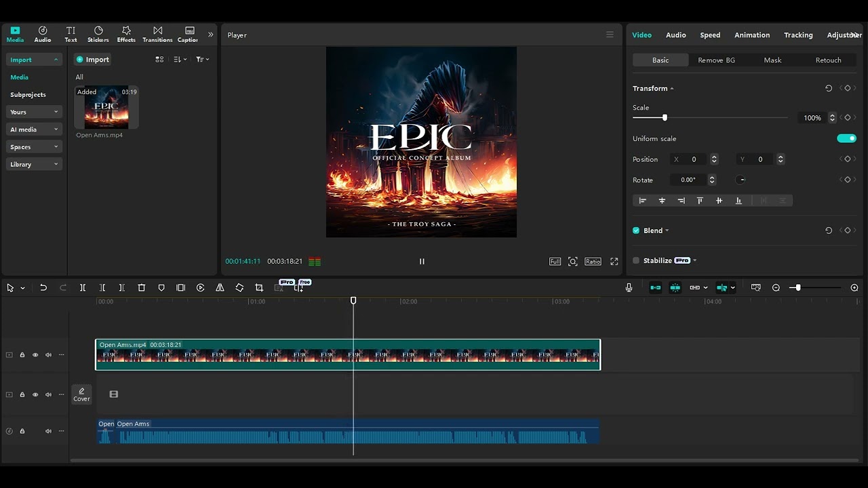Image resolution: width=868 pixels, height=488 pixels.
Task: Pause playback in the player
Action: pos(422,262)
